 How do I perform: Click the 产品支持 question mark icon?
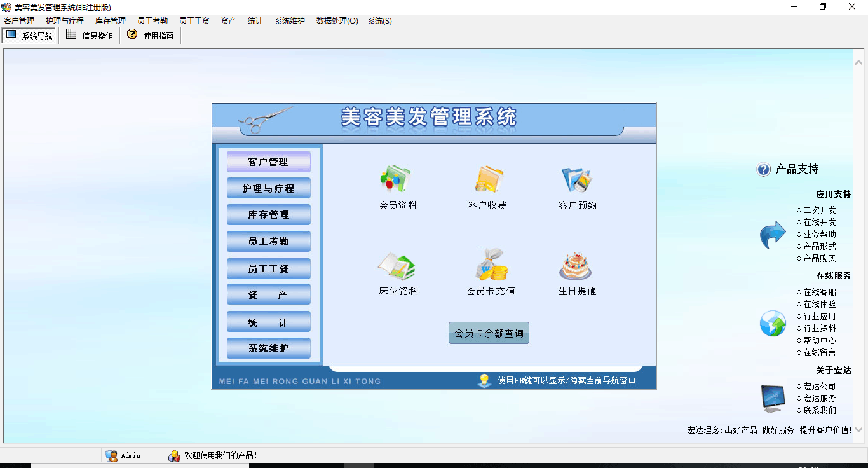coord(763,169)
